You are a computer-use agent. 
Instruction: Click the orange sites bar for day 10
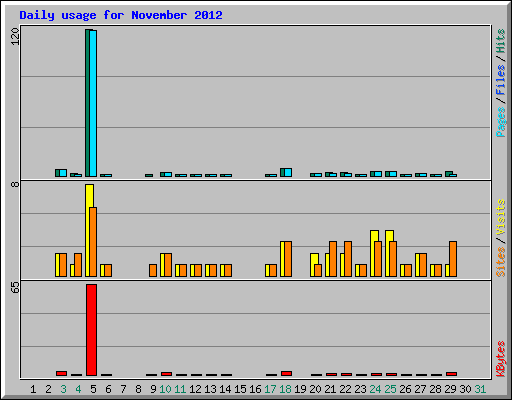[168, 265]
